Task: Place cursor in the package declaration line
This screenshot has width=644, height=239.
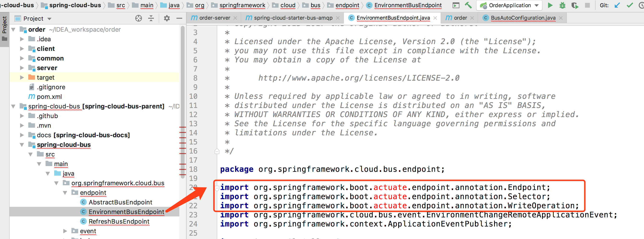Action: [x=332, y=169]
